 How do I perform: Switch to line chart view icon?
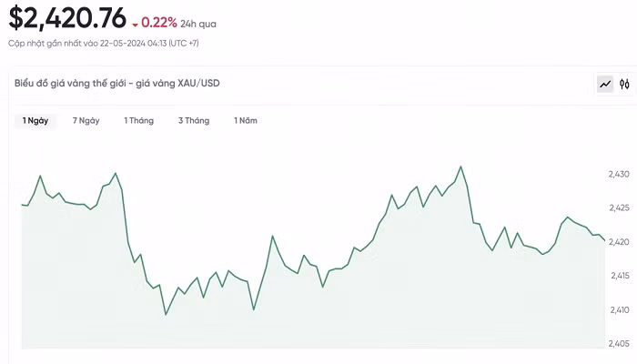pyautogui.click(x=605, y=84)
